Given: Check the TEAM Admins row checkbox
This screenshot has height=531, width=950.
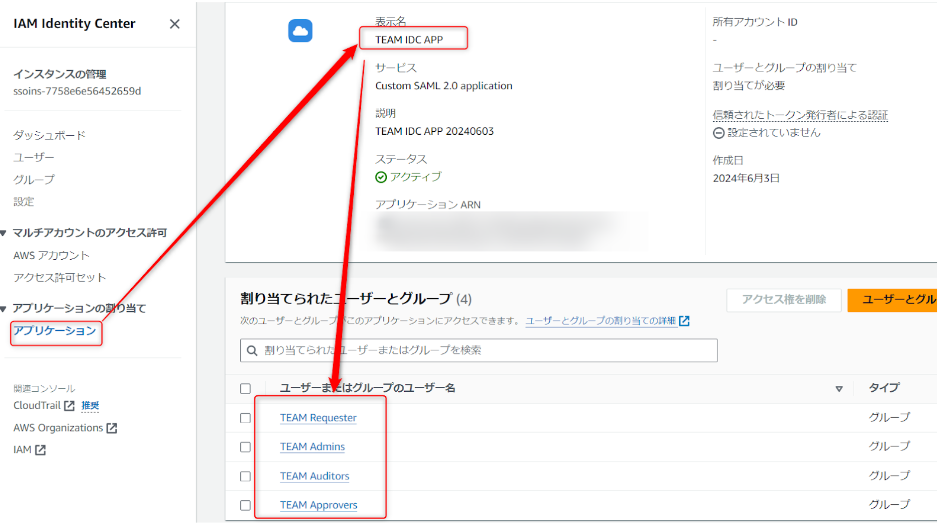Looking at the screenshot, I should [245, 447].
